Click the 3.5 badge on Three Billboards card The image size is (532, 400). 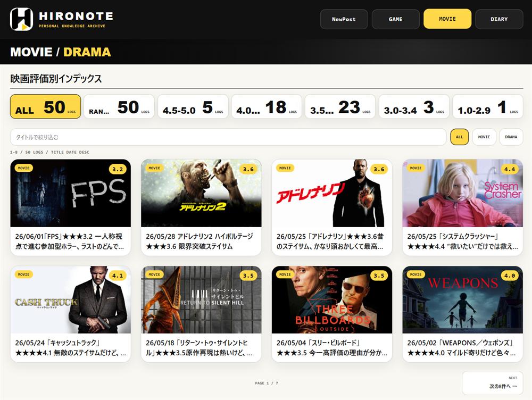coord(379,276)
